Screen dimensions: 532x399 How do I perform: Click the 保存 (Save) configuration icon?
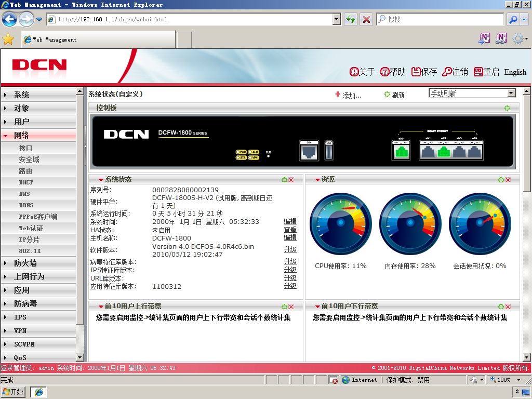tap(416, 72)
